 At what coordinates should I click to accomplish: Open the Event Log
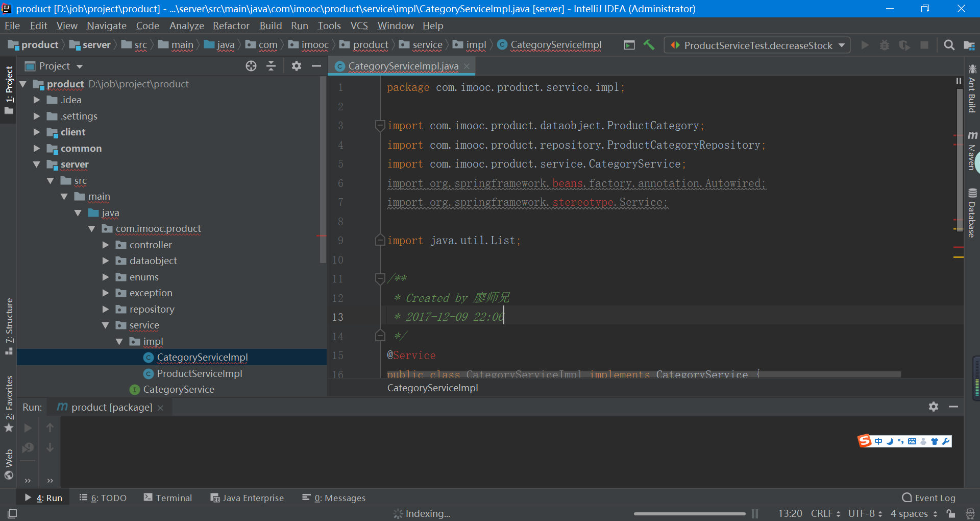point(929,498)
